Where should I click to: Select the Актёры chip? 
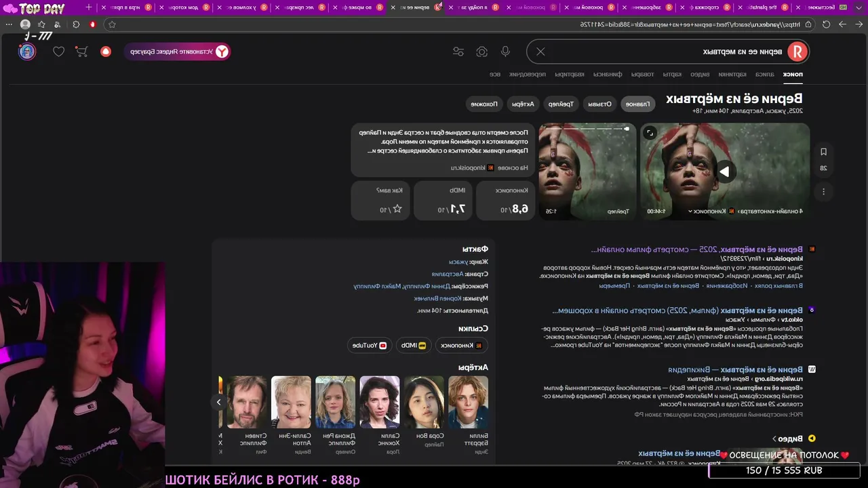coord(523,104)
